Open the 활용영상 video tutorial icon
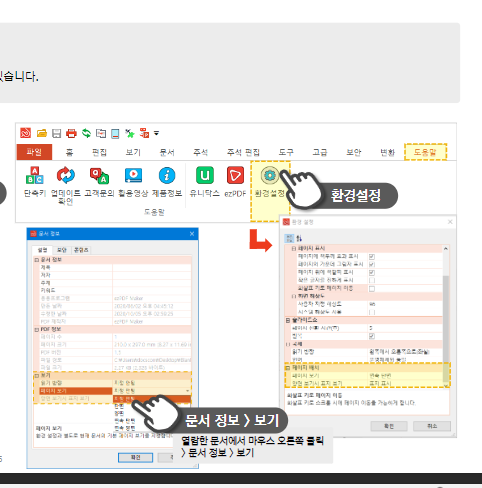 (x=133, y=175)
